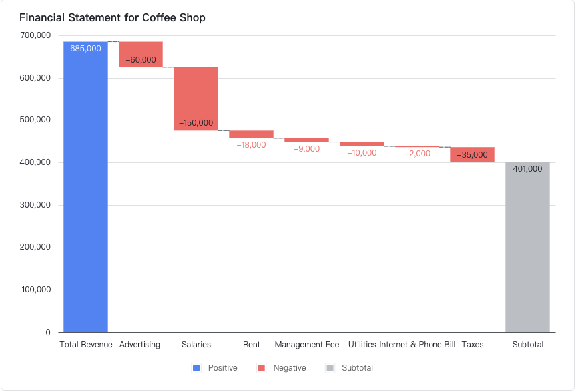Click the red Negative legend swatch
The width and height of the screenshot is (578, 392).
262,368
